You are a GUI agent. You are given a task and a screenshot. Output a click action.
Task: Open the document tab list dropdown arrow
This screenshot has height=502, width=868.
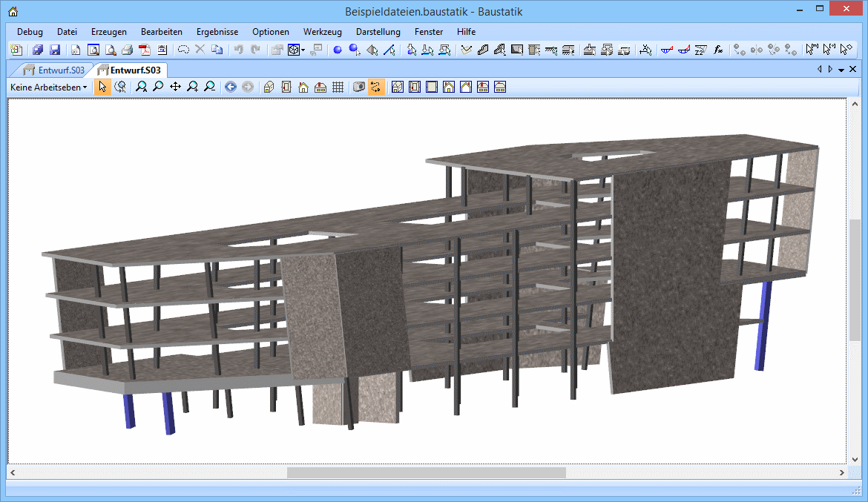point(841,70)
